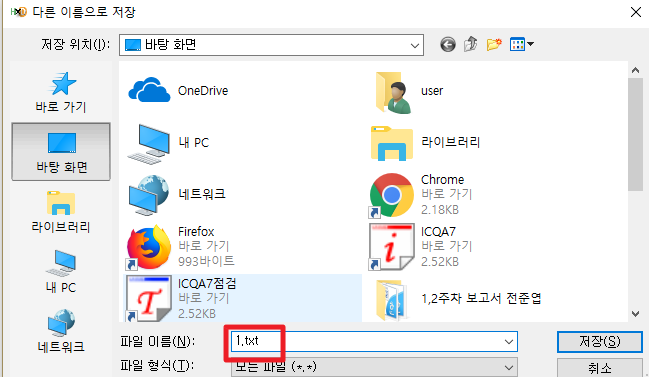This screenshot has height=377, width=654.
Task: Select 내 PC in the file list
Action: (x=168, y=143)
